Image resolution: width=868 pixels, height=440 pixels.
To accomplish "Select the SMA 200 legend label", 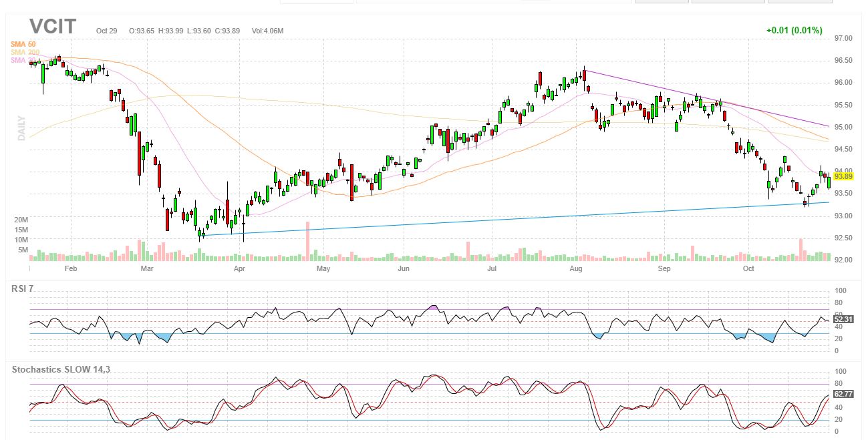I will pyautogui.click(x=25, y=52).
